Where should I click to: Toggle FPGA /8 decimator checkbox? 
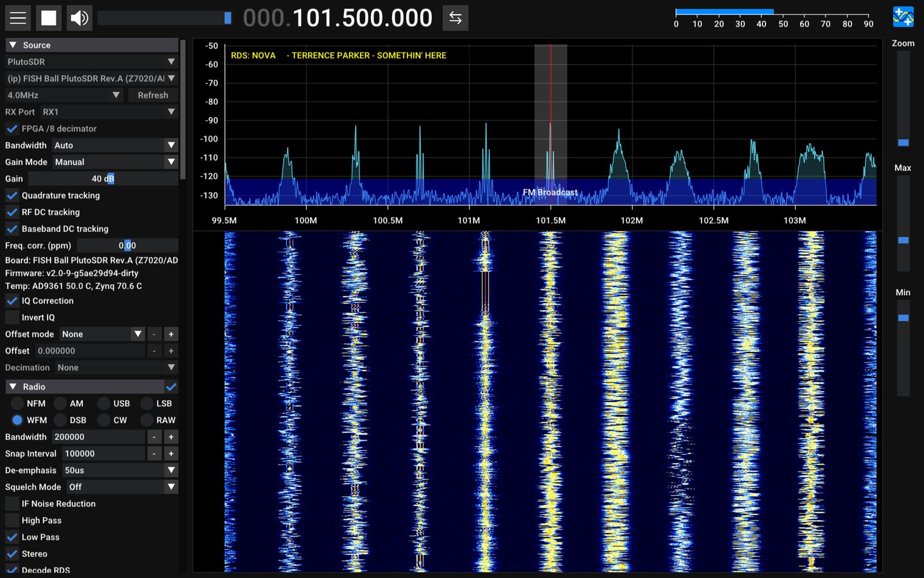[x=12, y=128]
